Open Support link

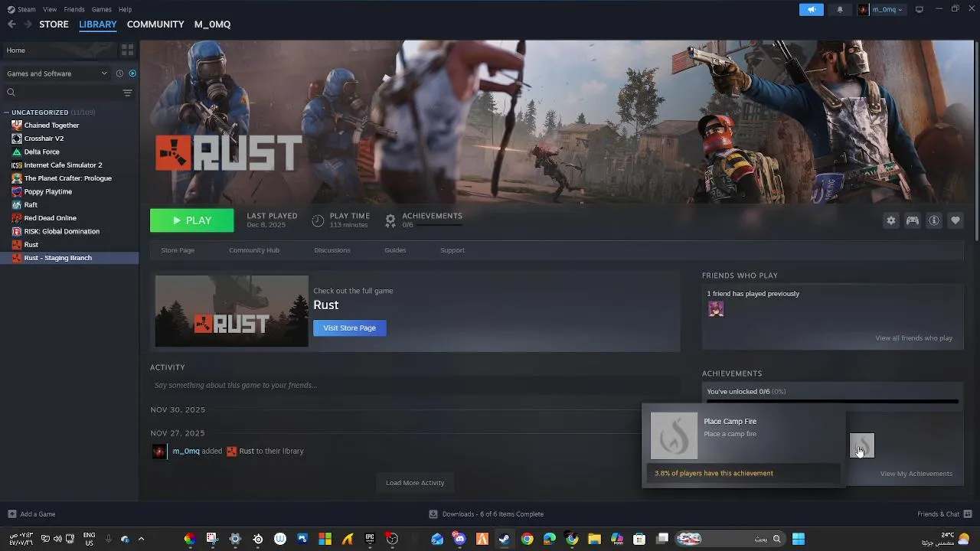point(452,250)
